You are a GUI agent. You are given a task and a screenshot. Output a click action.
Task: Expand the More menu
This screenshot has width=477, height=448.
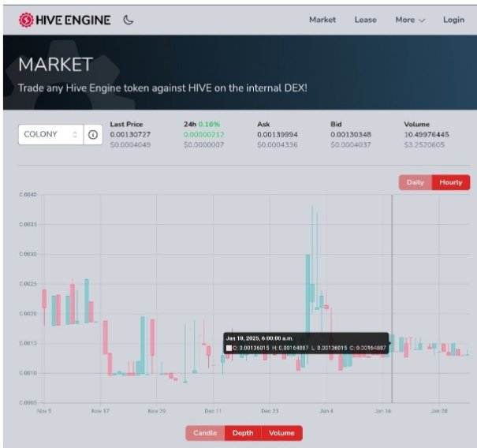click(x=410, y=20)
